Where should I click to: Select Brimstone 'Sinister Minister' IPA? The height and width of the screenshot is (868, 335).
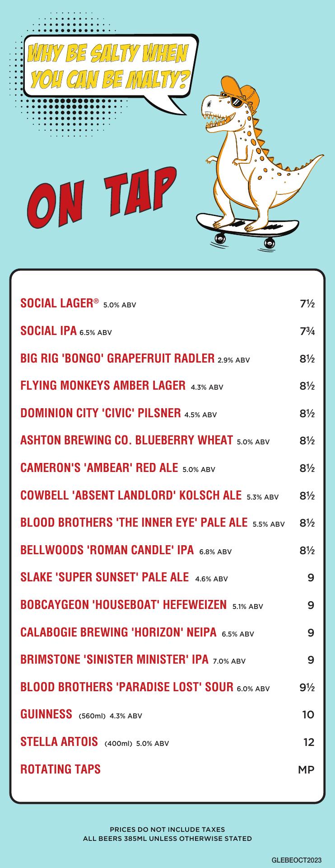(x=167, y=660)
